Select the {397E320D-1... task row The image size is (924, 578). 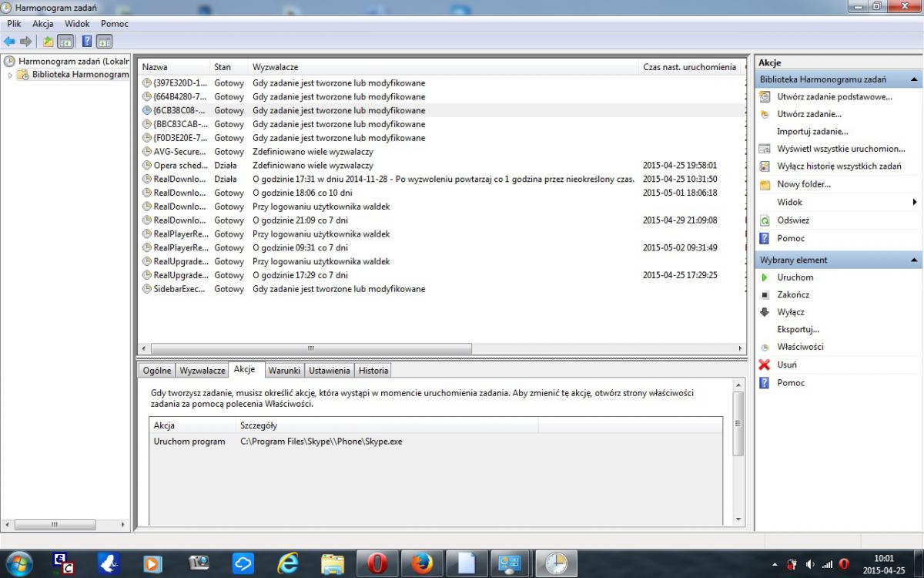click(441, 83)
